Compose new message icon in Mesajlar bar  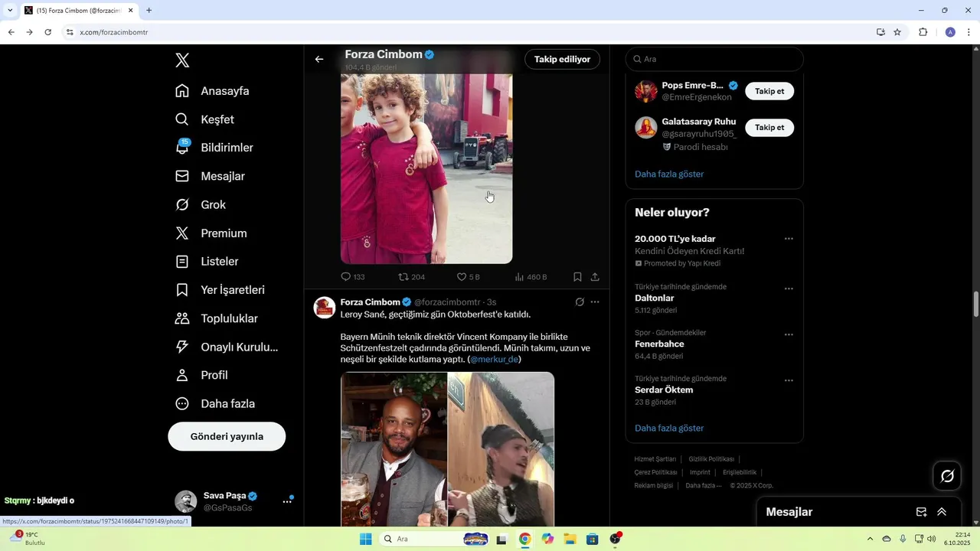coord(921,512)
